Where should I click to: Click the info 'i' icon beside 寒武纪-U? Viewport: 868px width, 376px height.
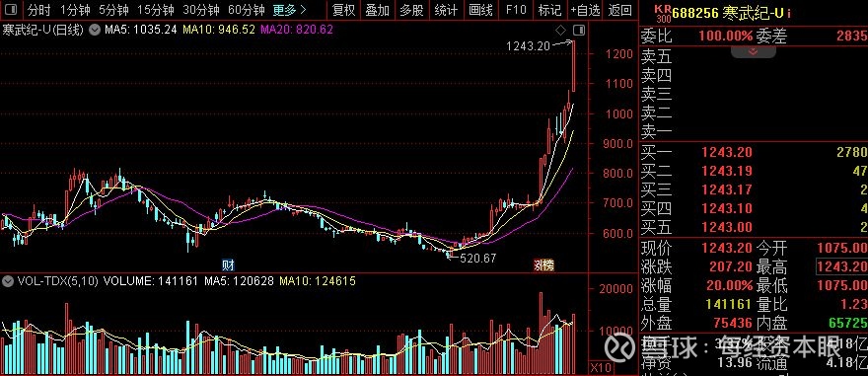click(789, 12)
